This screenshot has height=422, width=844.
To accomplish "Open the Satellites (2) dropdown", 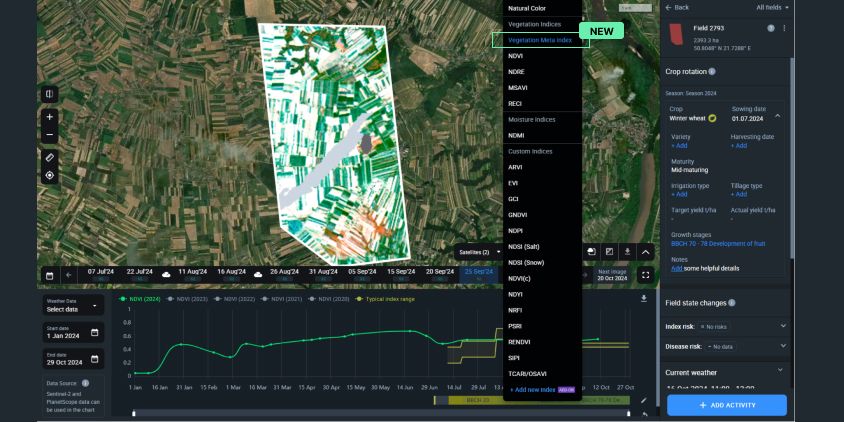I will (x=479, y=252).
